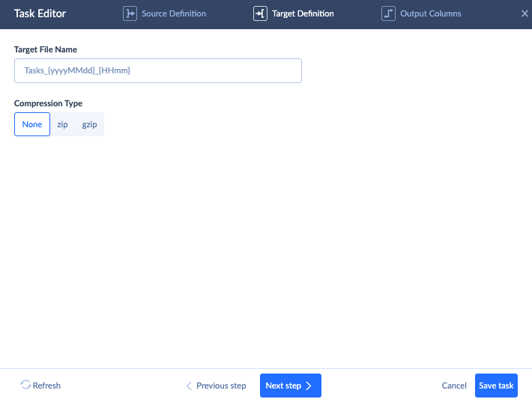Go back using Previous step
This screenshot has width=532, height=402.
[216, 386]
